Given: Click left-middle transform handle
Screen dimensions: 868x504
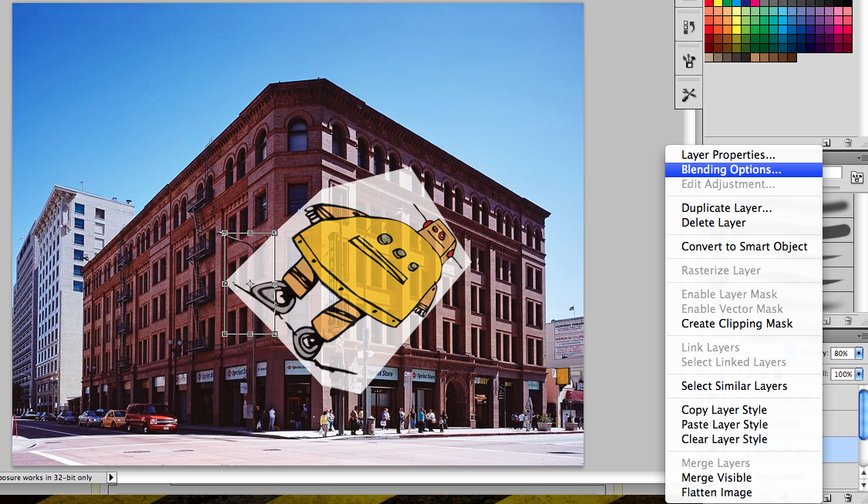Looking at the screenshot, I should coord(224,284).
